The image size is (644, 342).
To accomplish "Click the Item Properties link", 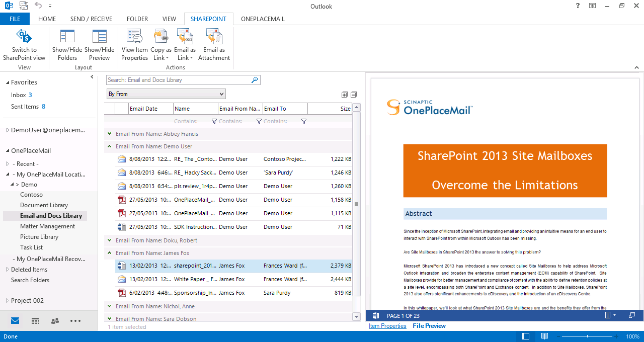I will click(x=387, y=326).
